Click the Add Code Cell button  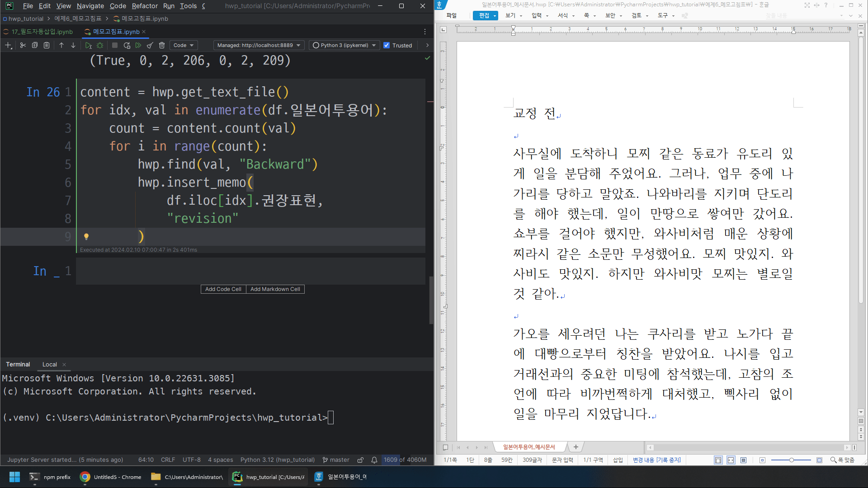point(223,289)
